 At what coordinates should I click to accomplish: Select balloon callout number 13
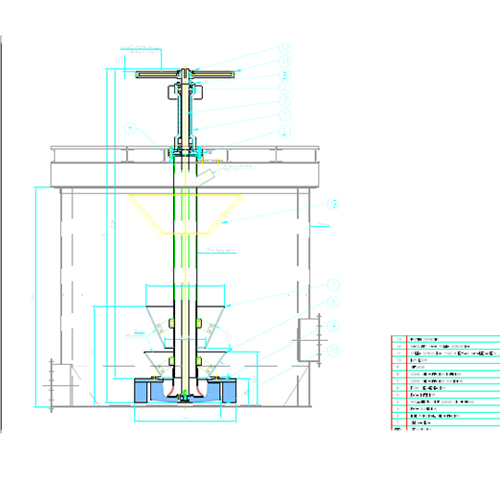click(x=333, y=204)
